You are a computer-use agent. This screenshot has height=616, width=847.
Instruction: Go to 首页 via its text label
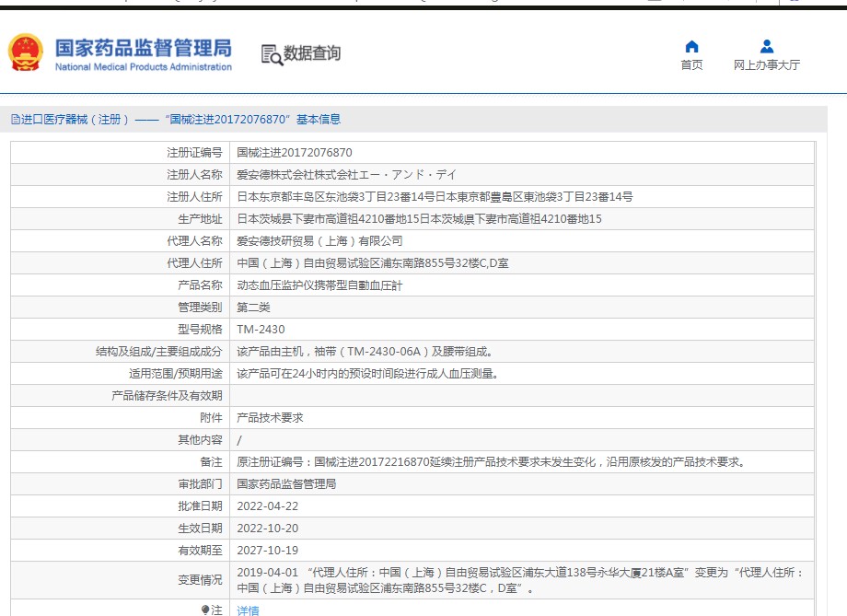(x=691, y=65)
